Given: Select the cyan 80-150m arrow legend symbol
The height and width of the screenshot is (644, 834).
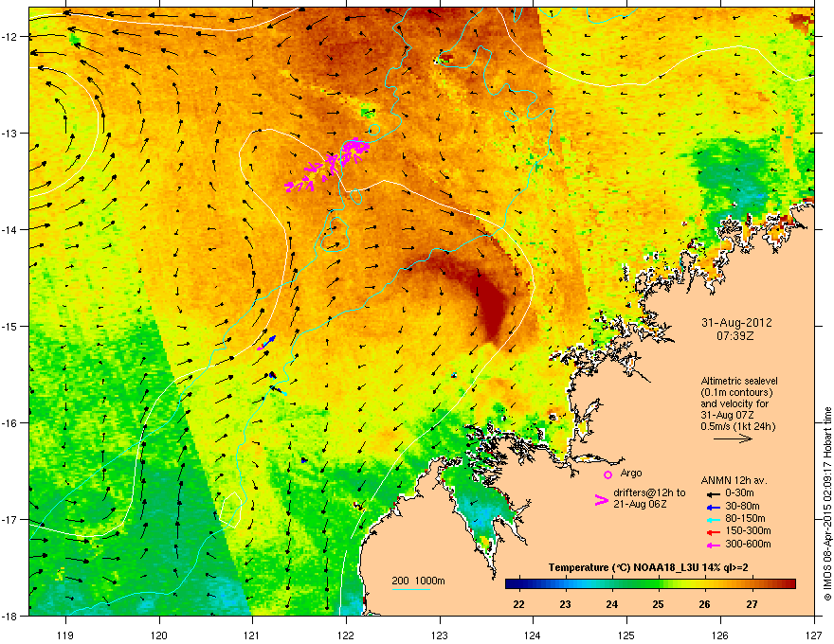Looking at the screenshot, I should [713, 520].
